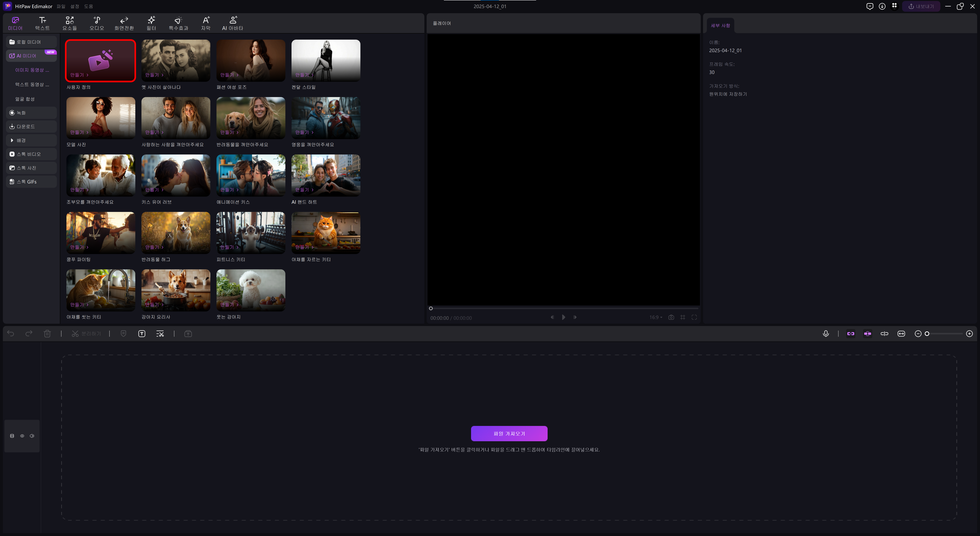
Task: Click the trash delete icon
Action: (x=47, y=334)
